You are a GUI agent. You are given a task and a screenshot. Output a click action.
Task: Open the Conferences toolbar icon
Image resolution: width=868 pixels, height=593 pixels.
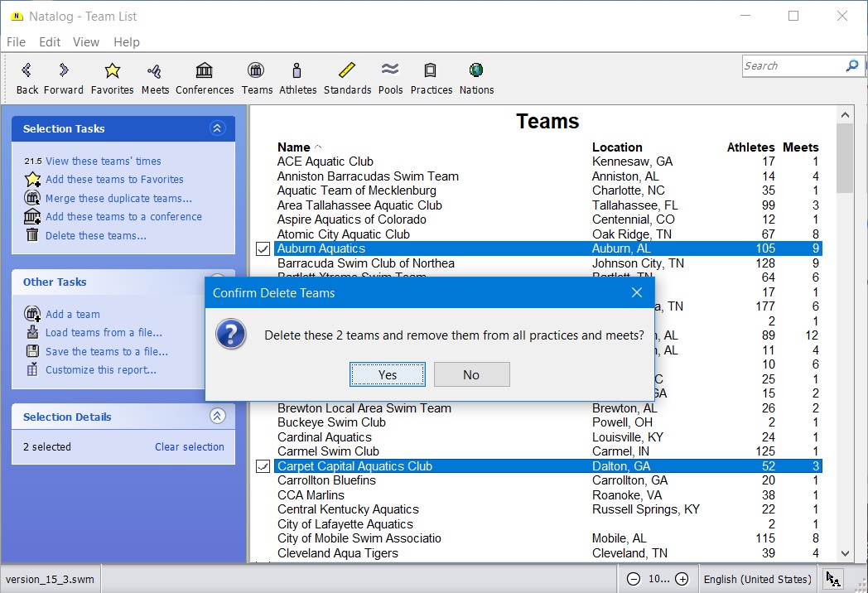point(205,71)
